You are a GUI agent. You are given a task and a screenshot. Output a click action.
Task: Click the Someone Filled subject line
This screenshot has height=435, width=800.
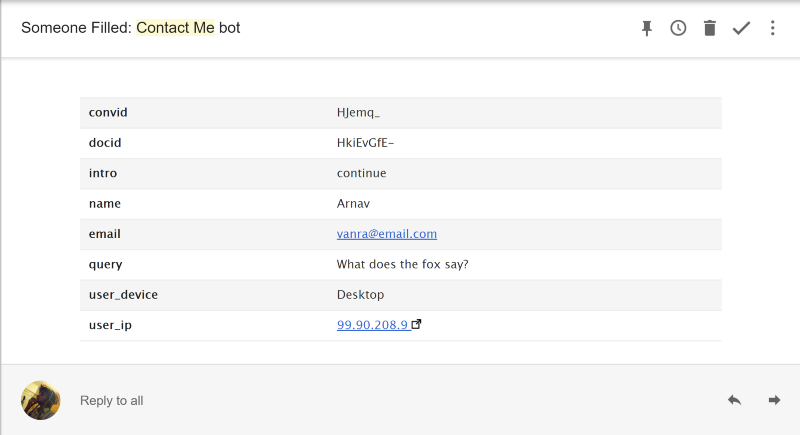[131, 28]
